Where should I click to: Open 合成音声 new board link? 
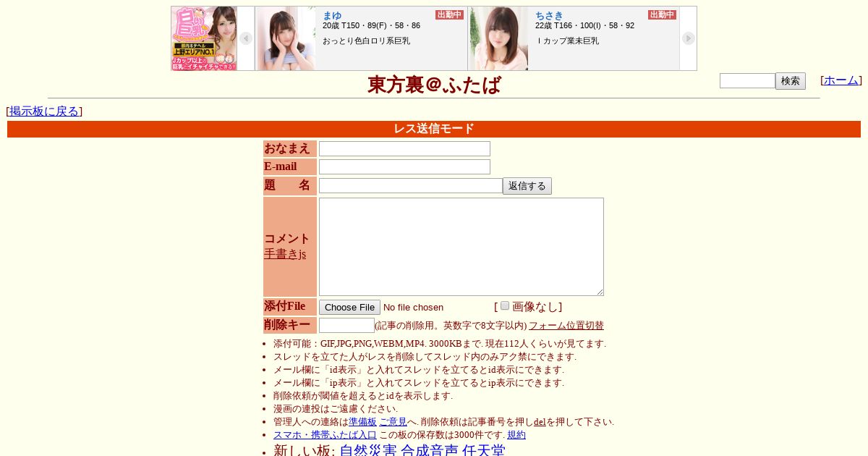point(430,451)
